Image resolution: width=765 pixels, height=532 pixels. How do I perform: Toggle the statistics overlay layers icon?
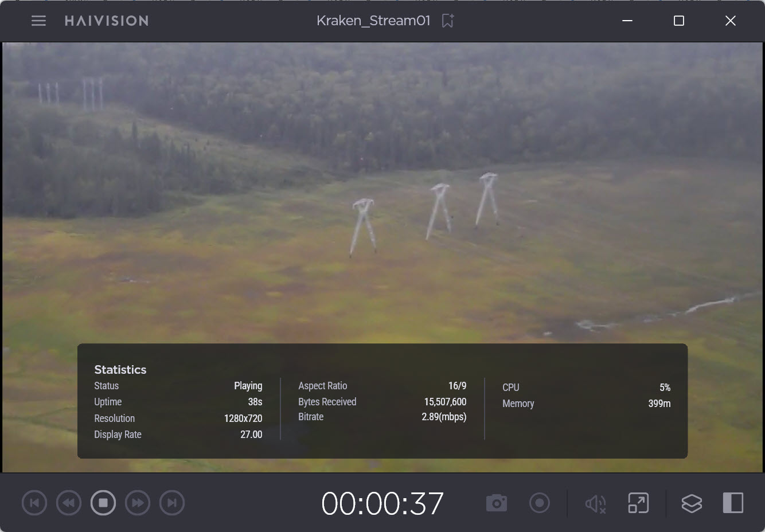pyautogui.click(x=692, y=503)
